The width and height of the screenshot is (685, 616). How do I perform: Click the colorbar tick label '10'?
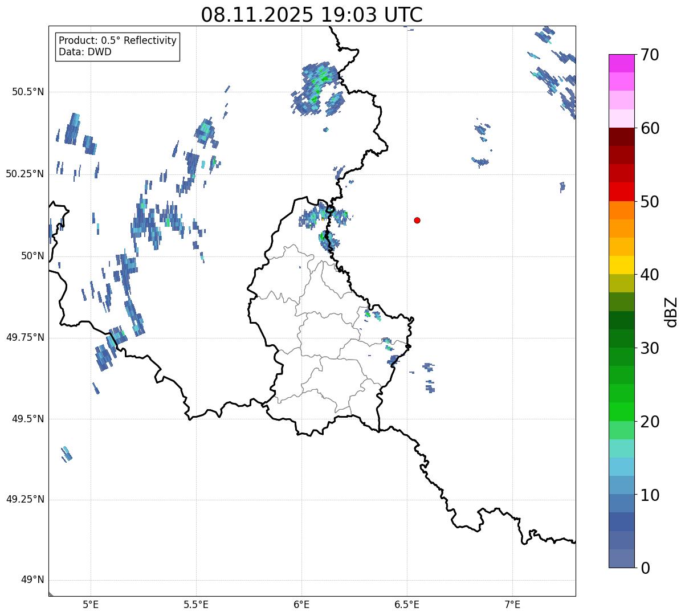650,495
